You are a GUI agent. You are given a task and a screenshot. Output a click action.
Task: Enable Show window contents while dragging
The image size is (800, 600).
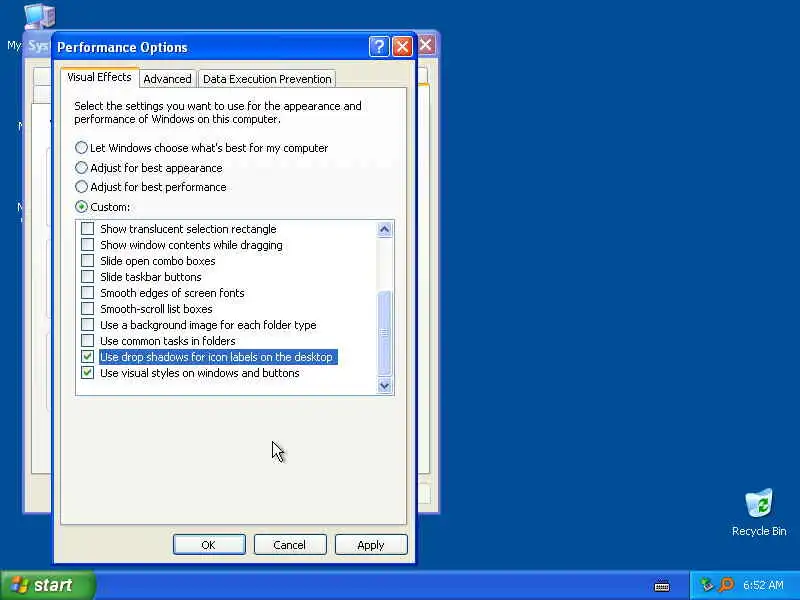coord(88,245)
